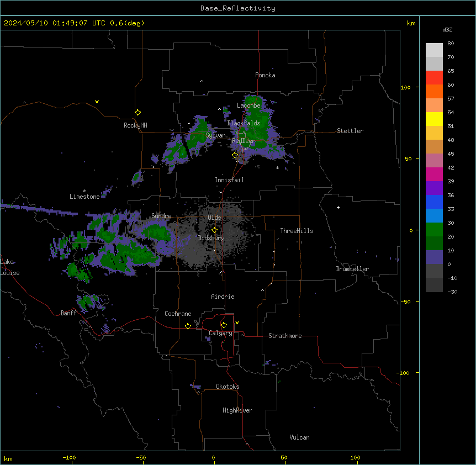Click the white plus marker north of Drumheller
This screenshot has width=476, height=465.
338,207
